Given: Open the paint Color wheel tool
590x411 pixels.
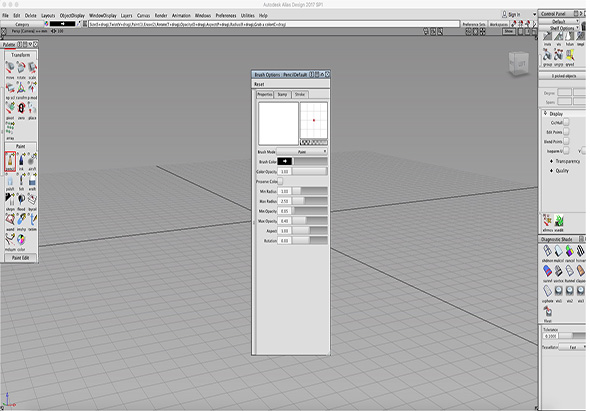Looking at the screenshot, I should click(x=21, y=240).
